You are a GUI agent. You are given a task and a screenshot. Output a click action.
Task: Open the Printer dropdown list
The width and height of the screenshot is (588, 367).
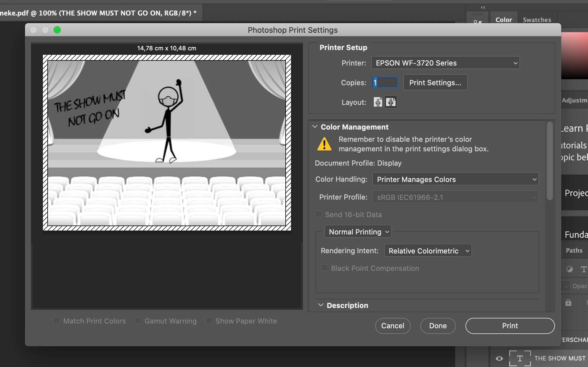[445, 63]
